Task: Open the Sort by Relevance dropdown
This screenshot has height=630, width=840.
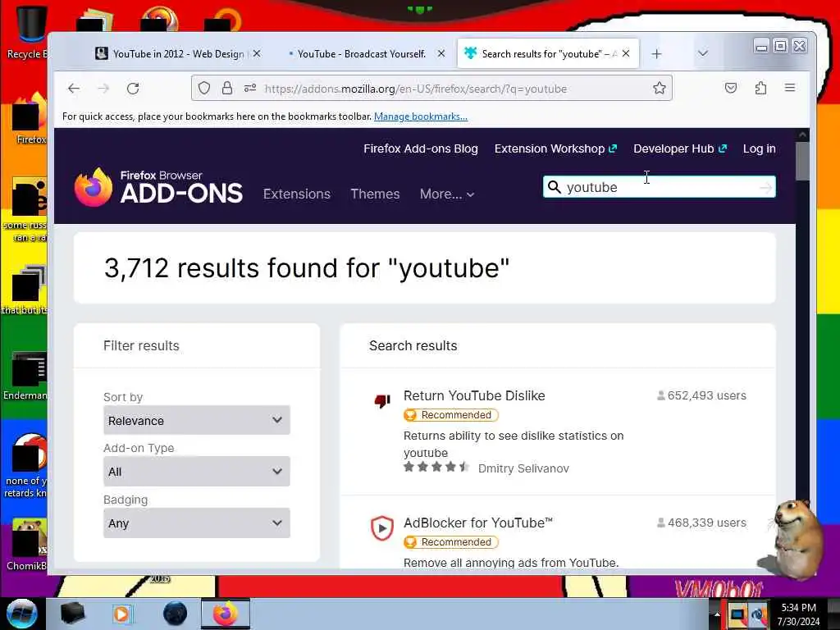Action: click(197, 421)
